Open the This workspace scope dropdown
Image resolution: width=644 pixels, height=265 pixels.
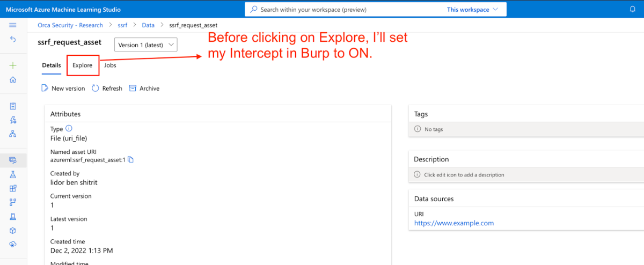click(x=473, y=10)
